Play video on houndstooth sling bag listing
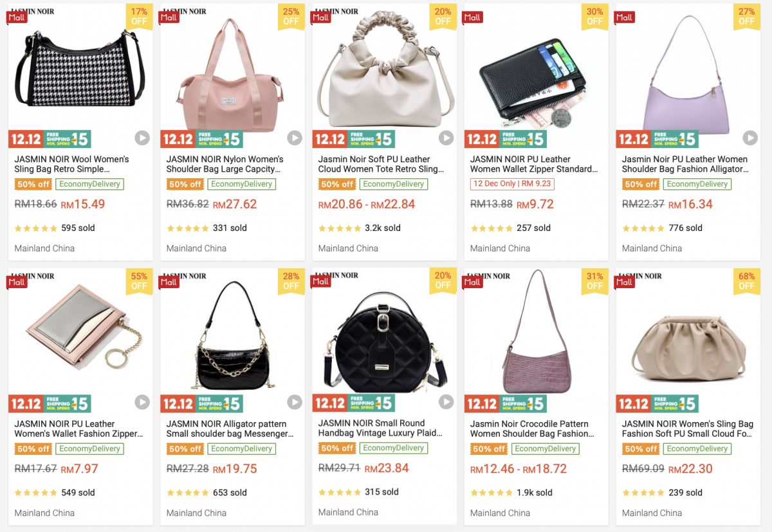 click(142, 138)
